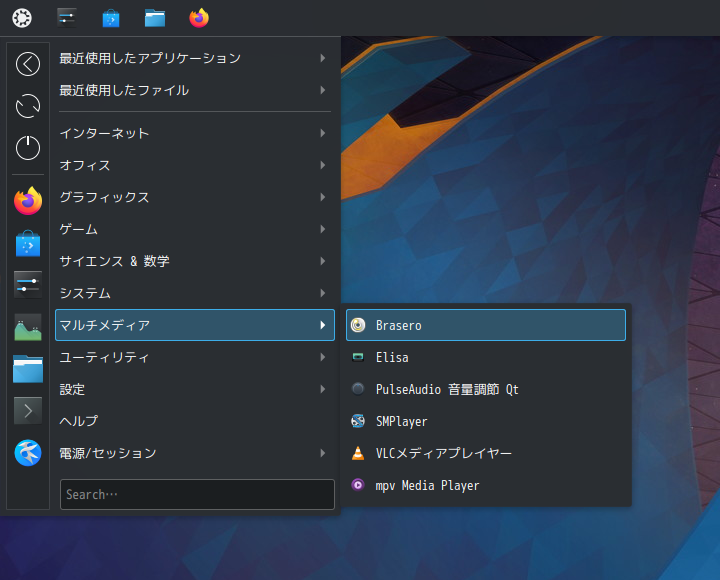720x580 pixels.
Task: Select the マルチメディア category
Action: (x=195, y=325)
